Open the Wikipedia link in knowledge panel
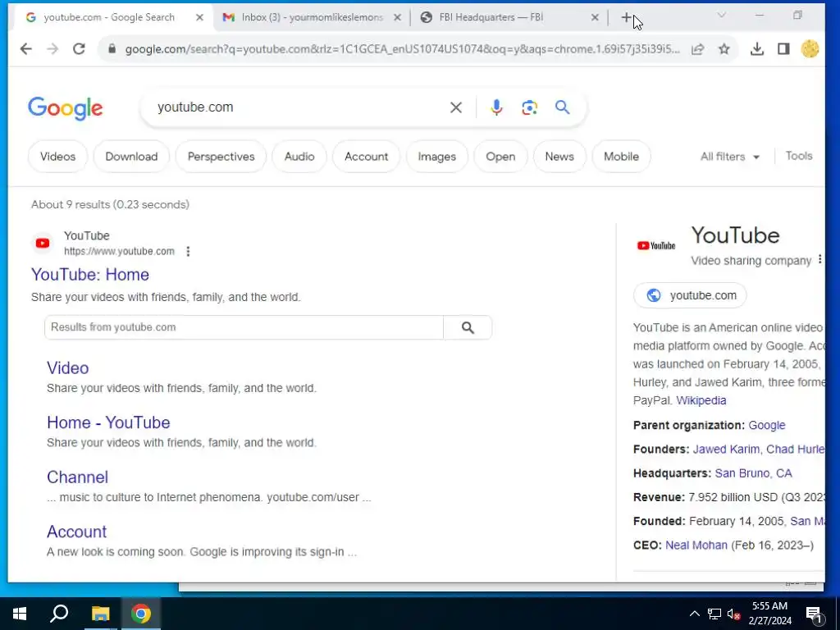Image resolution: width=840 pixels, height=630 pixels. 701,400
